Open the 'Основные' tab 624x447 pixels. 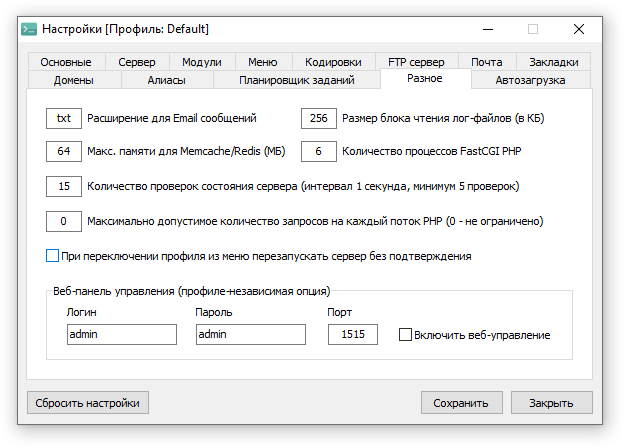tap(67, 62)
